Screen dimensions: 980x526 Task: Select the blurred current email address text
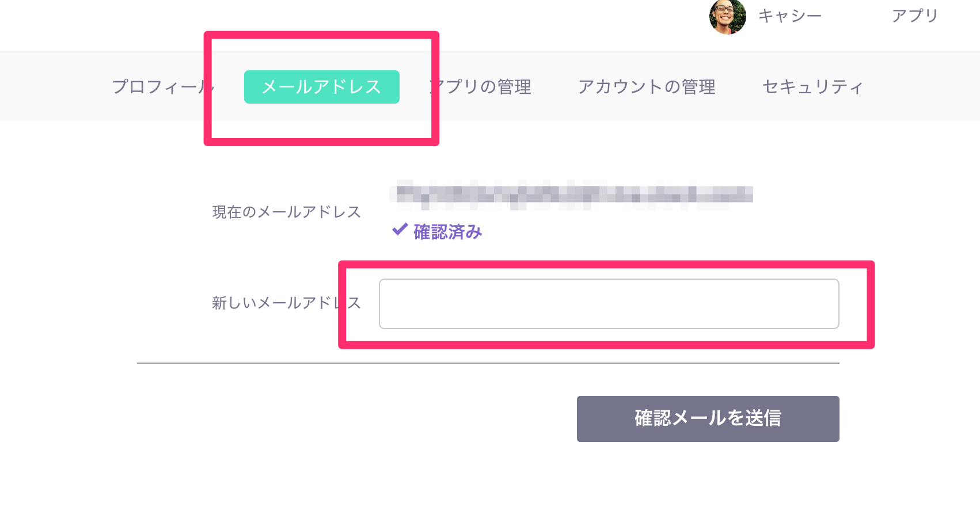[x=573, y=196]
